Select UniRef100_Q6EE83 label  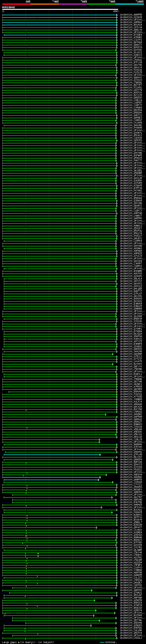[x=131, y=98]
